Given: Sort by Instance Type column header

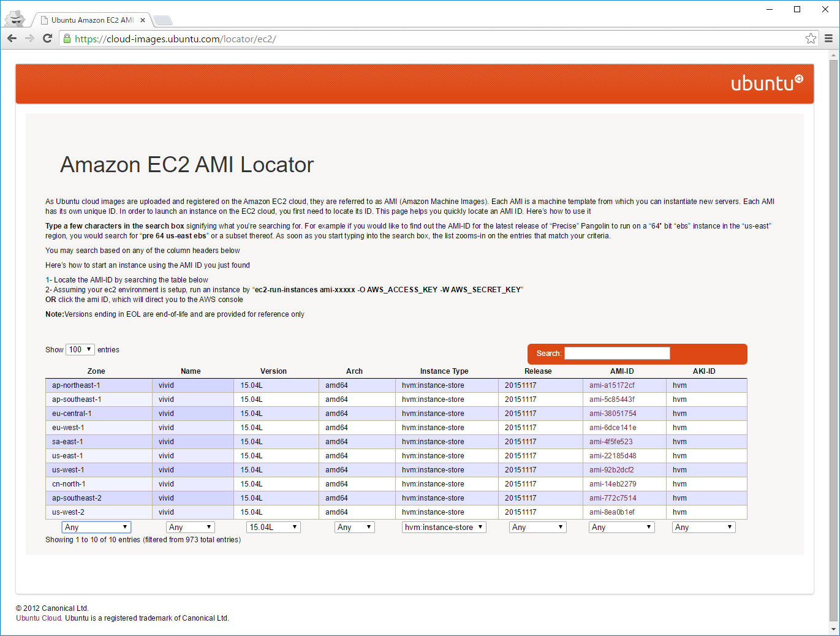Looking at the screenshot, I should 444,371.
